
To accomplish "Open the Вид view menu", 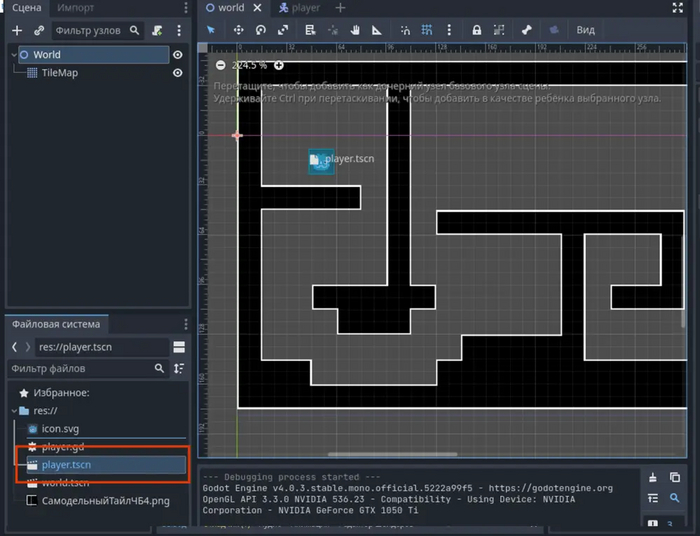I will coord(585,30).
